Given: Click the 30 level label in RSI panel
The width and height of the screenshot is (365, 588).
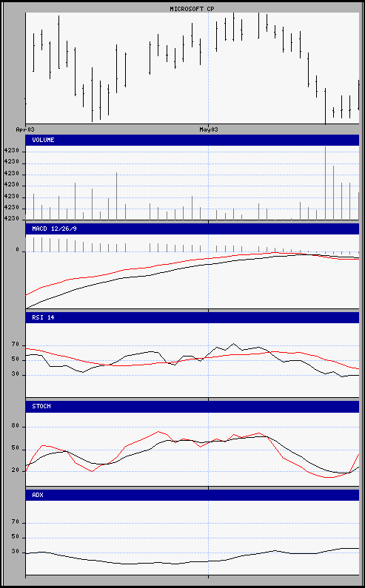Looking at the screenshot, I should [15, 373].
